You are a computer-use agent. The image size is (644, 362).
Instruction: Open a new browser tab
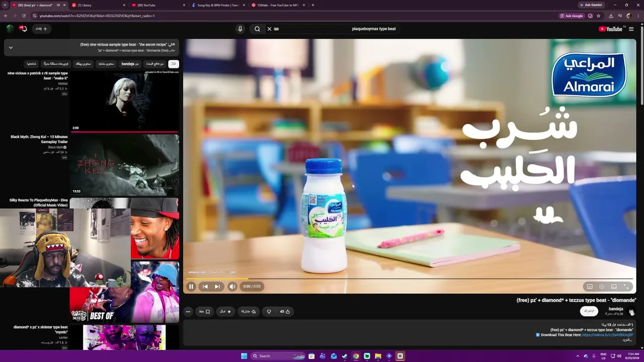pos(313,5)
